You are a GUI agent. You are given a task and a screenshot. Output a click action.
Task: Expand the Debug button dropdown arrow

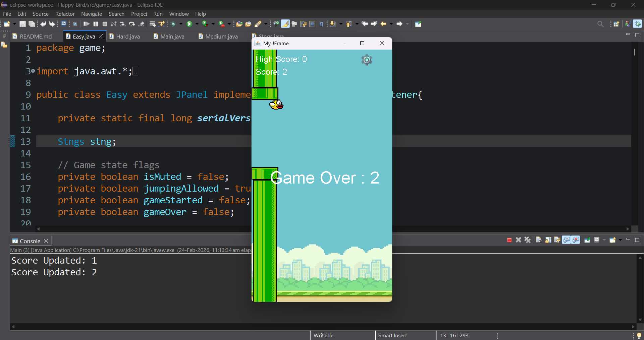pos(181,24)
